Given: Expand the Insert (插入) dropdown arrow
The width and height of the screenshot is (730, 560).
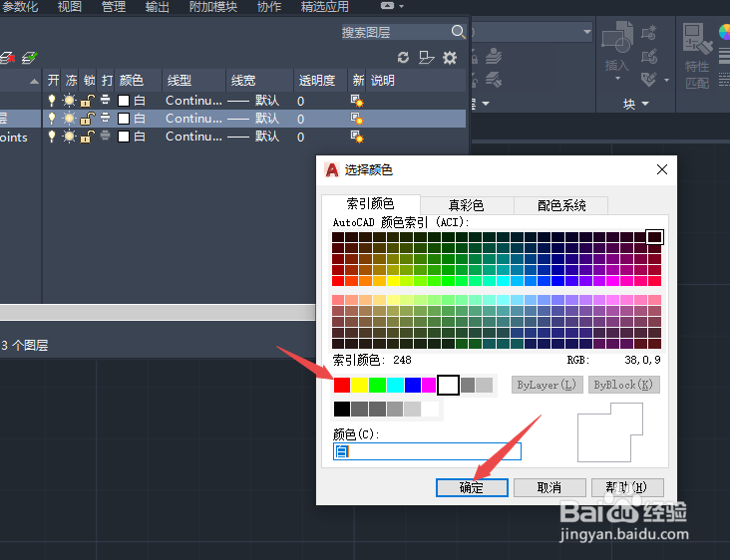Looking at the screenshot, I should click(617, 78).
